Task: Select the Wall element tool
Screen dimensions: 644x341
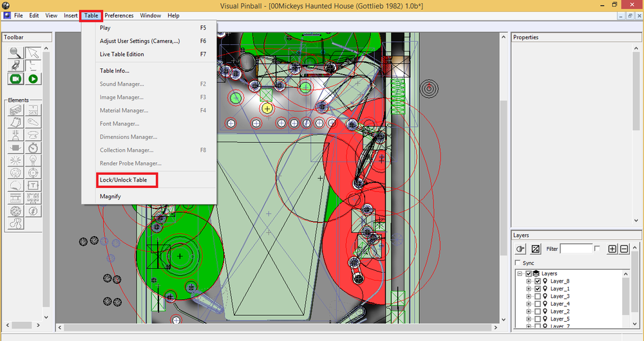Action: point(15,109)
